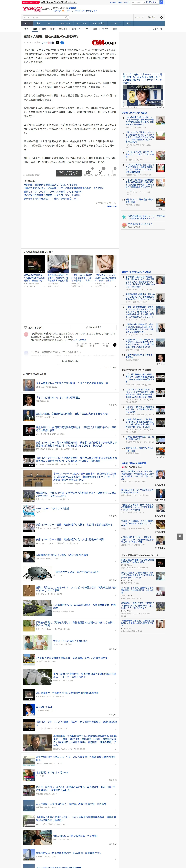Click the ヘルプ link
The width and height of the screenshot is (186, 868).
[127, 2]
